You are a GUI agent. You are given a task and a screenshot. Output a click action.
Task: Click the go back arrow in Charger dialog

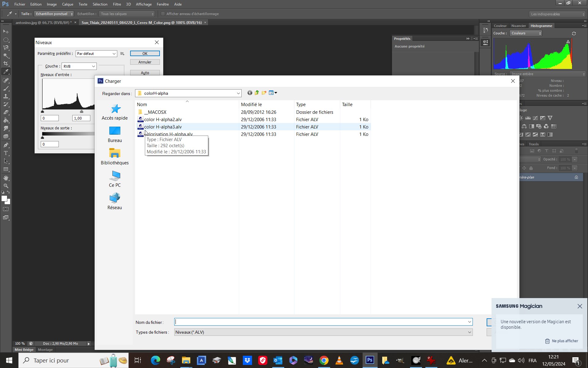coord(250,93)
